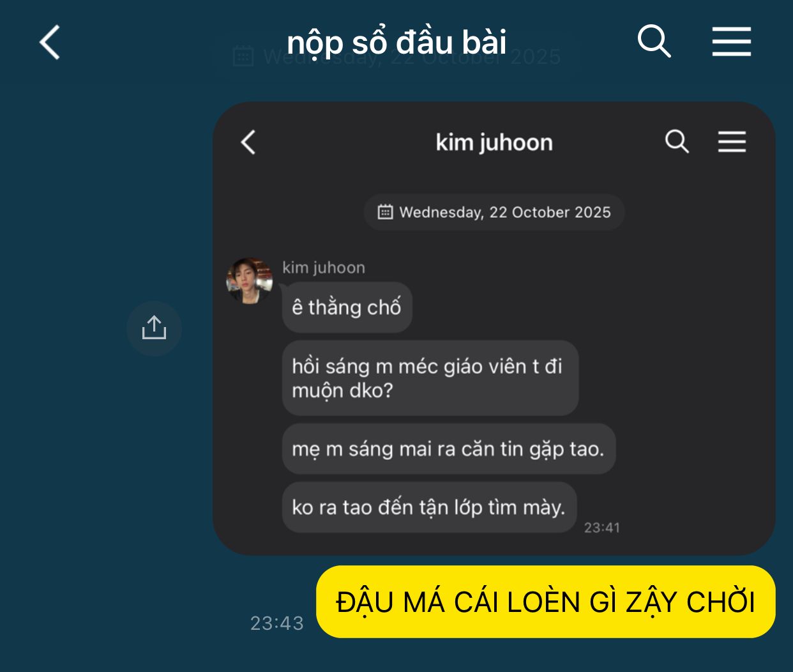The width and height of the screenshot is (793, 672).
Task: Tap the 23:43 timestamp beside the yellow bubble
Action: point(276,623)
